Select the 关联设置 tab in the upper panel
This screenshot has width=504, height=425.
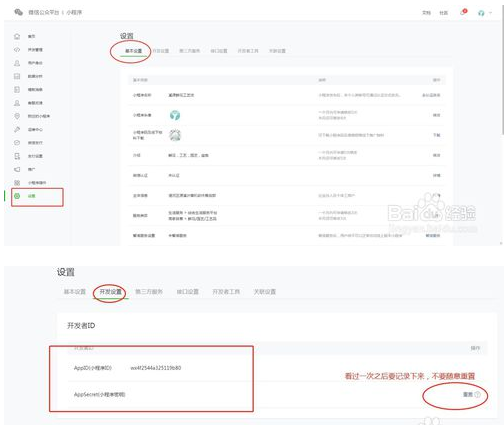pyautogui.click(x=277, y=51)
